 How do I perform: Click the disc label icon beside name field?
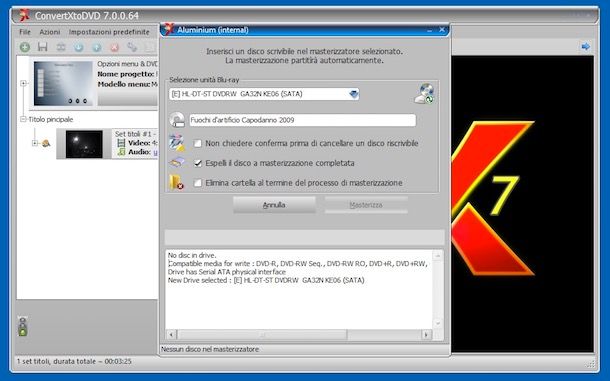point(177,120)
